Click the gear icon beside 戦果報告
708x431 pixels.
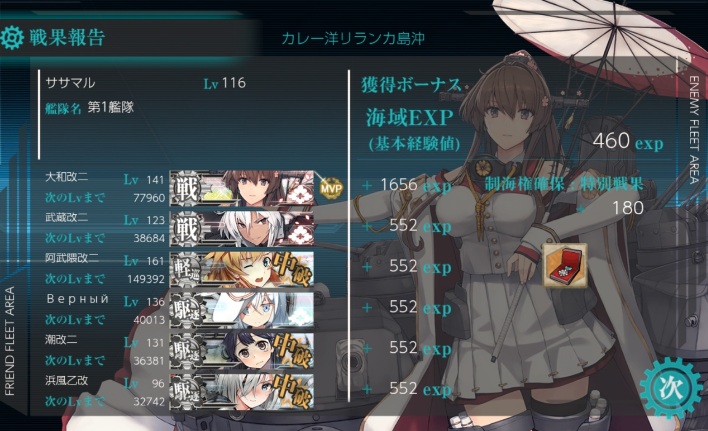(12, 38)
